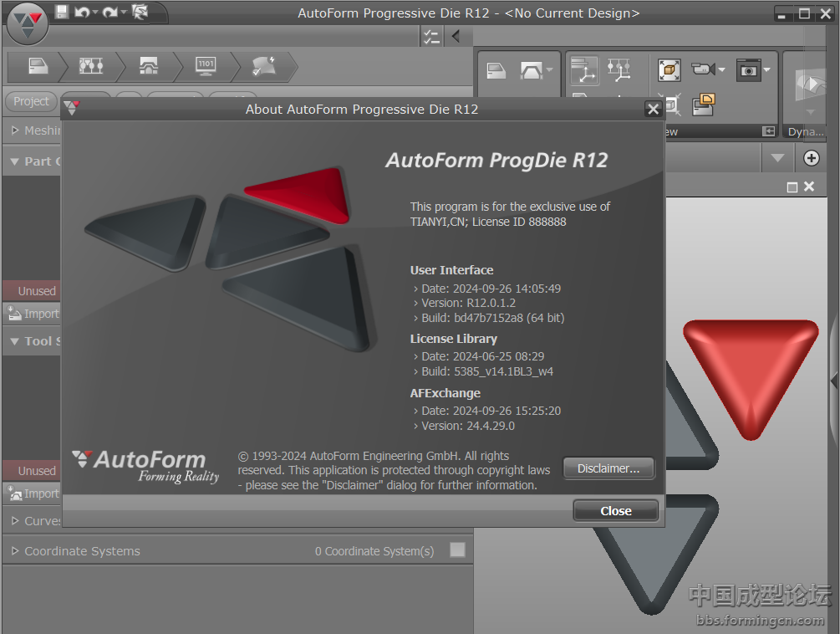Redo the last undone action
The width and height of the screenshot is (840, 634).
(109, 12)
